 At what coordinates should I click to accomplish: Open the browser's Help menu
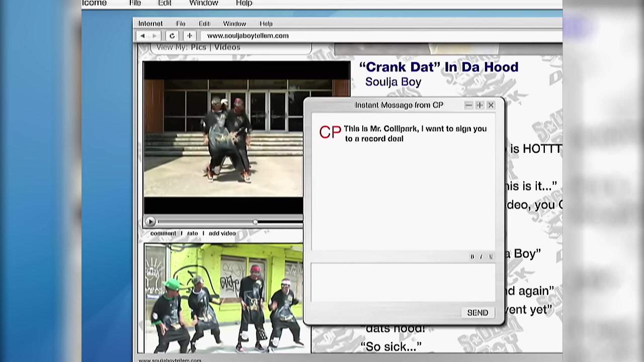click(266, 24)
